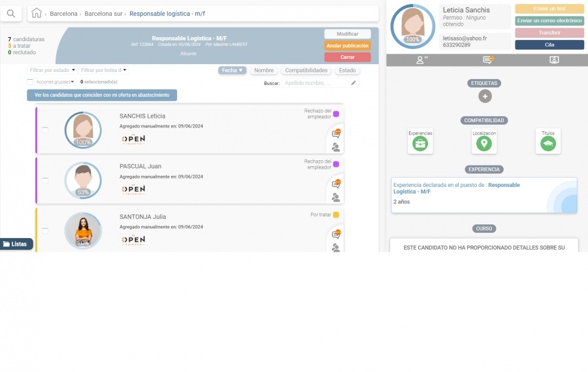Click Ver los candidatos que coinciden button
Image resolution: width=588 pixels, height=372 pixels.
[102, 95]
